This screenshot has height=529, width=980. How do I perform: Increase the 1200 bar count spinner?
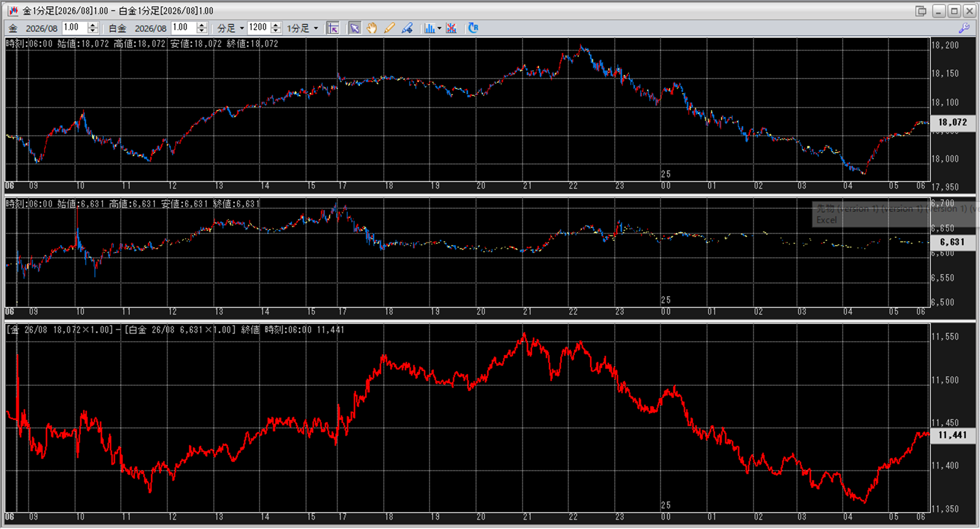tap(276, 25)
